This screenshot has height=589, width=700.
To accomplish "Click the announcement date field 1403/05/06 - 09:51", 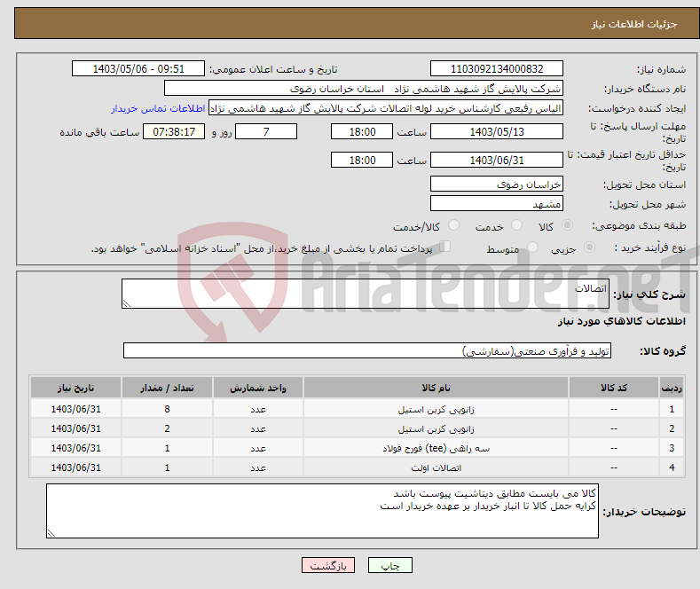I will click(x=138, y=68).
